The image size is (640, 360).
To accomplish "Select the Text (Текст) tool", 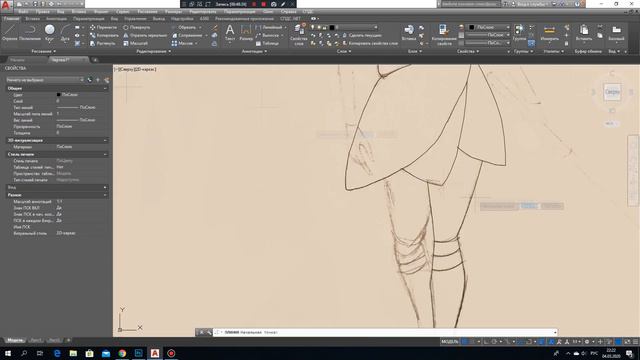I will click(x=230, y=32).
